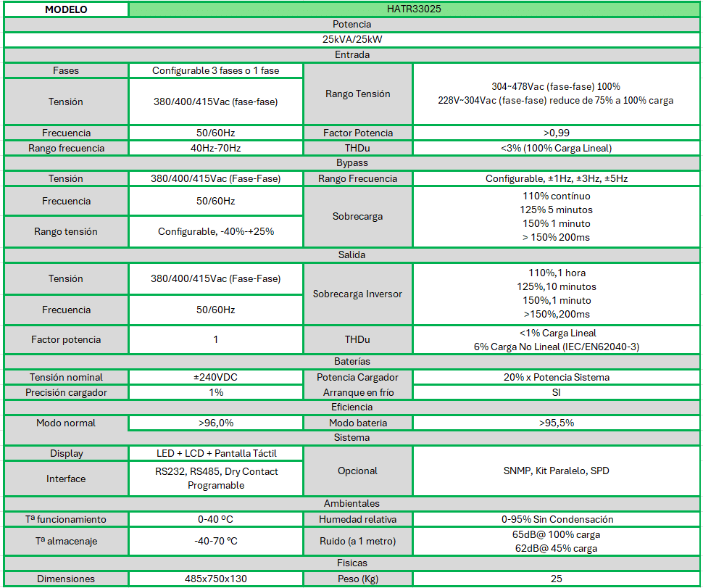Screen dimensions: 703x588
Task: Select the Rango Tensión label
Action: click(358, 94)
